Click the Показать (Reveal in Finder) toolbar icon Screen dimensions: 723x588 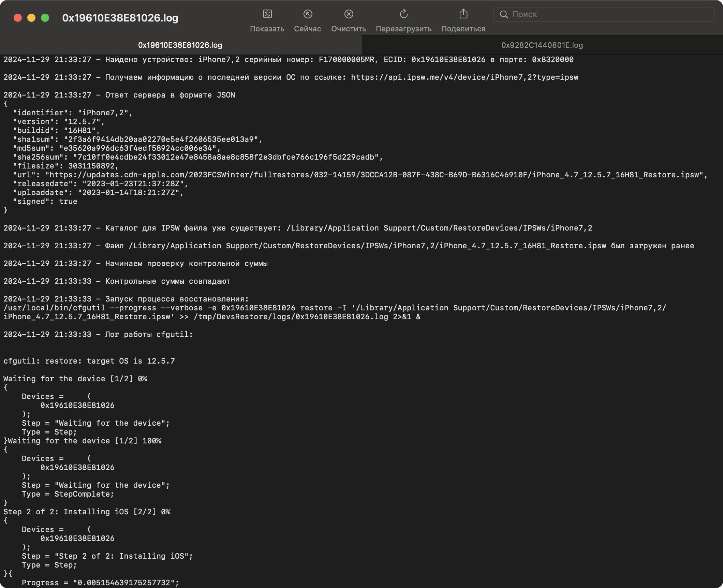(267, 14)
